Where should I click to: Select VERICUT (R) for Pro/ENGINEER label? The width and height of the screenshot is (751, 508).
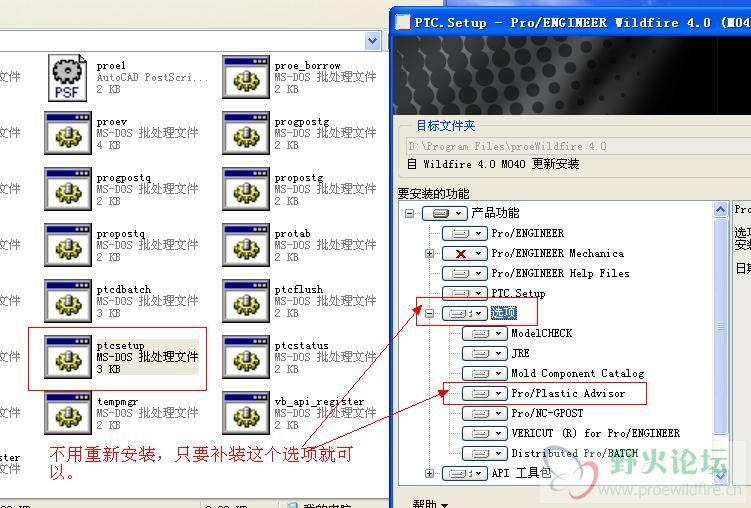coord(595,433)
